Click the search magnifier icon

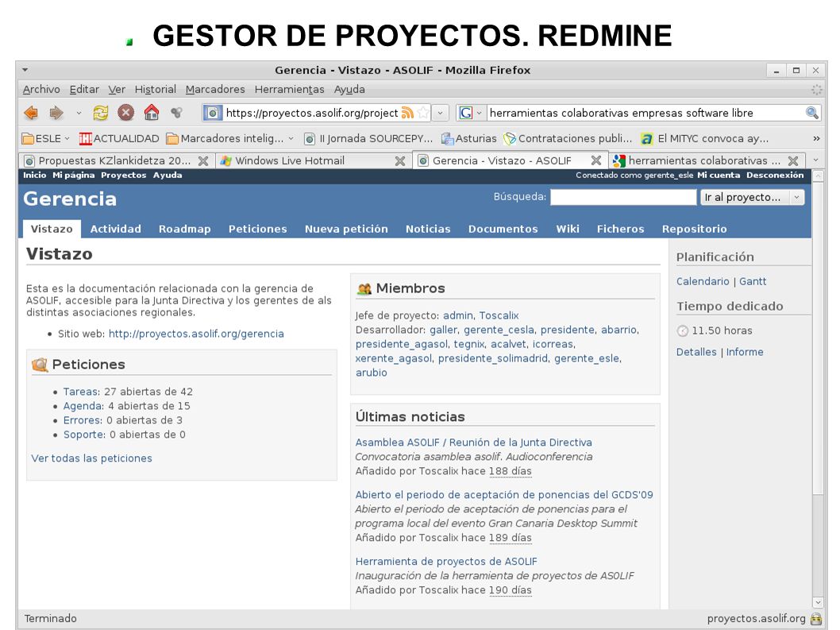(x=812, y=113)
